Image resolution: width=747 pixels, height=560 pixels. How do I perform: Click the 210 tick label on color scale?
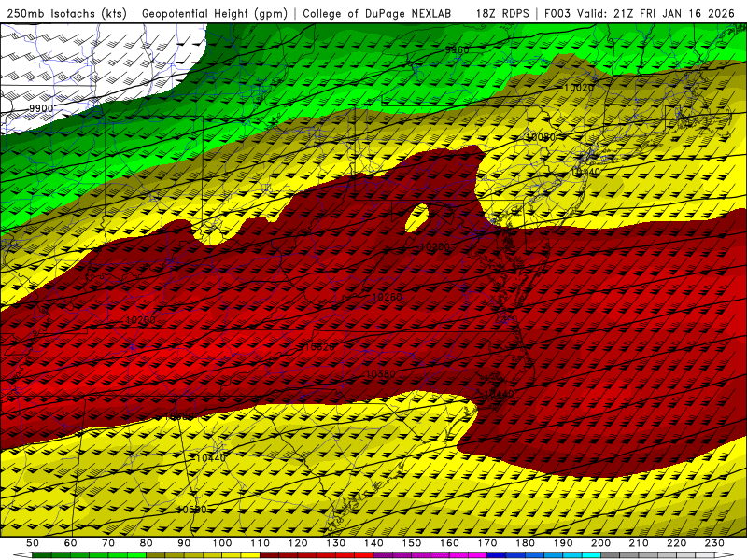(x=639, y=543)
